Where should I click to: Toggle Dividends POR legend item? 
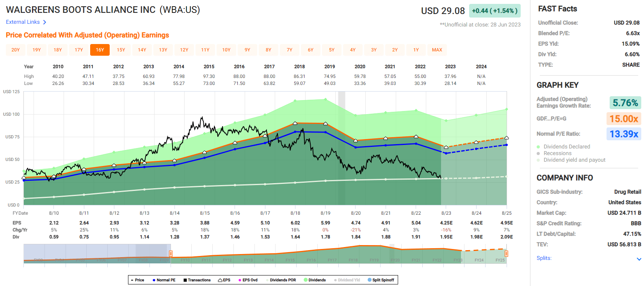(281, 280)
